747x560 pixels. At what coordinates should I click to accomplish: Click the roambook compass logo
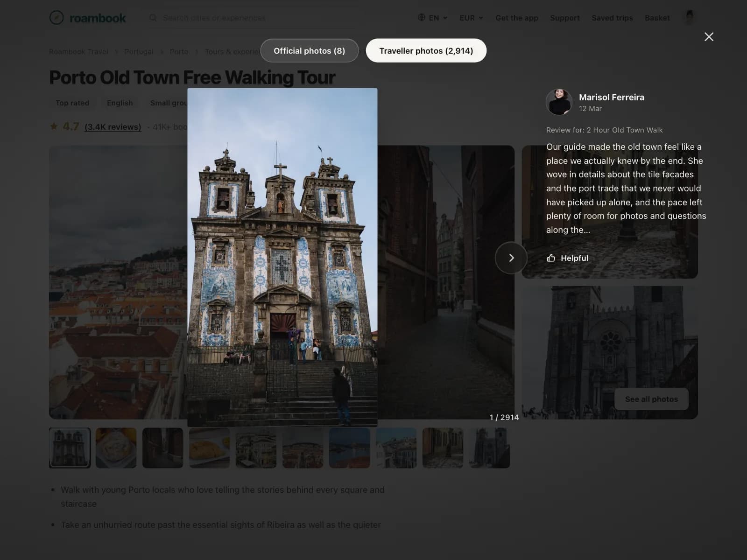point(56,18)
